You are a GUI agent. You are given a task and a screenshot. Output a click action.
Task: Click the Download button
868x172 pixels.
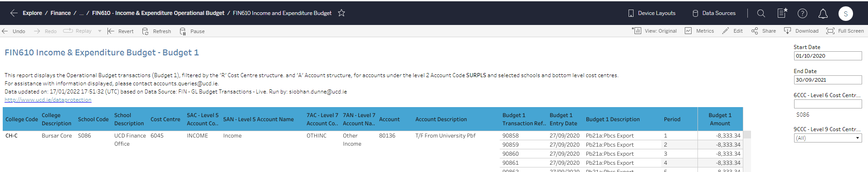(x=801, y=31)
